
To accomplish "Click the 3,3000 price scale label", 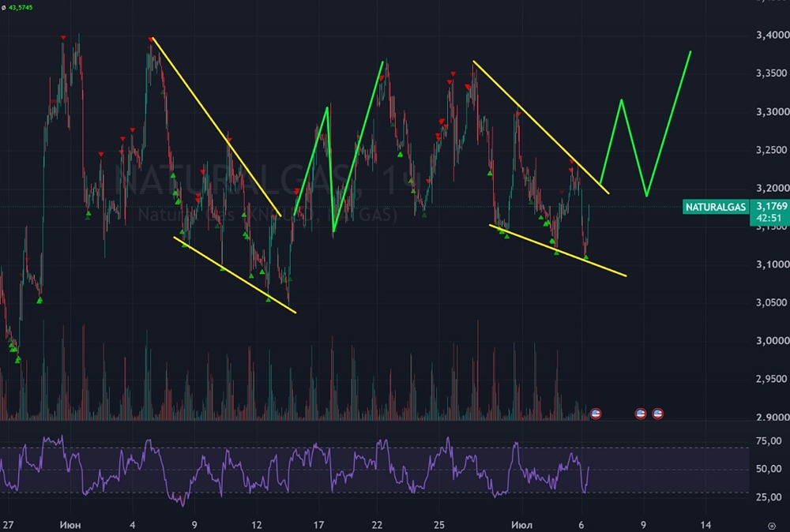I will point(772,112).
